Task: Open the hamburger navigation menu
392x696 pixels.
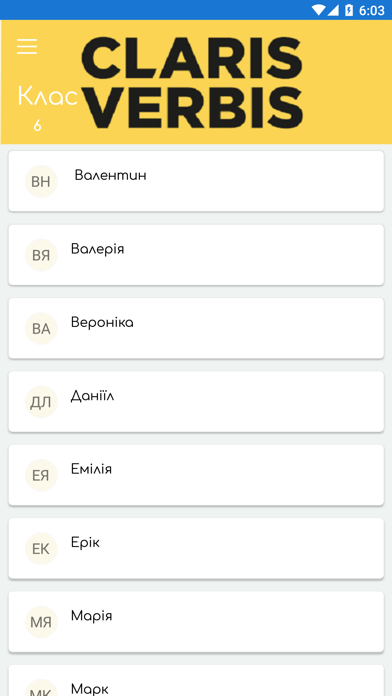Action: (x=27, y=46)
